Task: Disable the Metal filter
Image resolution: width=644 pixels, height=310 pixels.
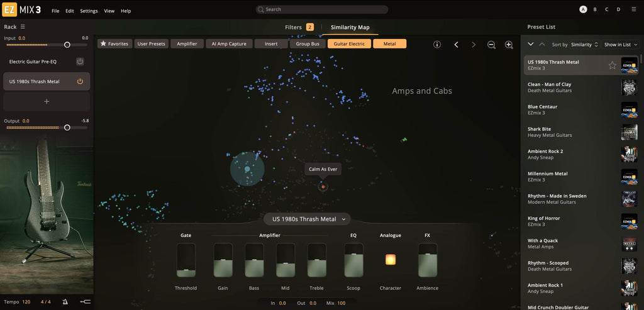Action: (390, 44)
